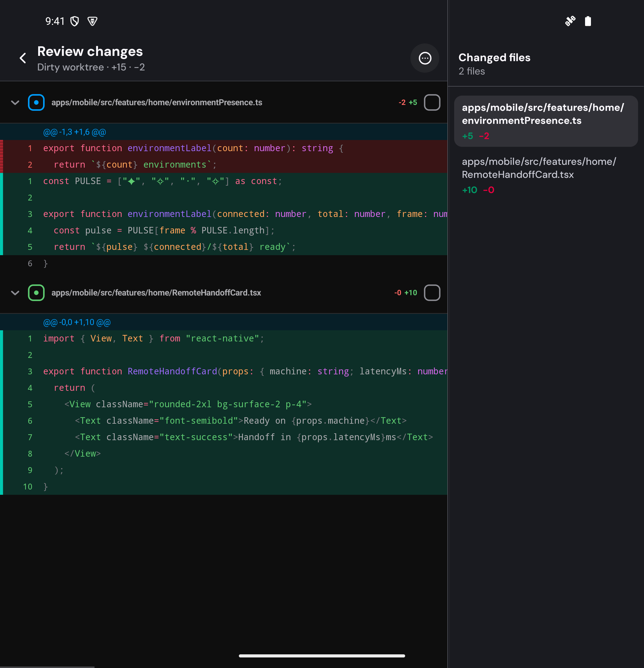Select RemoteHandoffCard.tsx in Changed files list
This screenshot has width=644, height=668.
point(546,175)
